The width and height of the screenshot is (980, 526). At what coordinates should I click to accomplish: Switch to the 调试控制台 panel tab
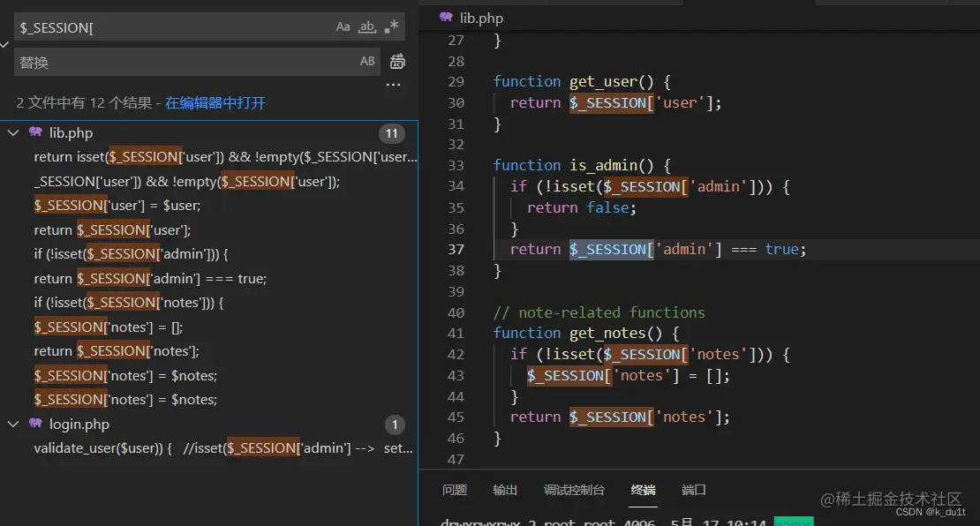(574, 490)
